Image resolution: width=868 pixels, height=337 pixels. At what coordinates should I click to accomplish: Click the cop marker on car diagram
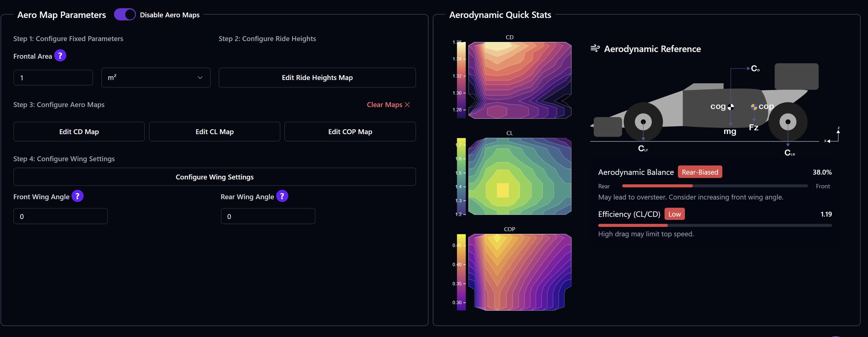tap(754, 107)
